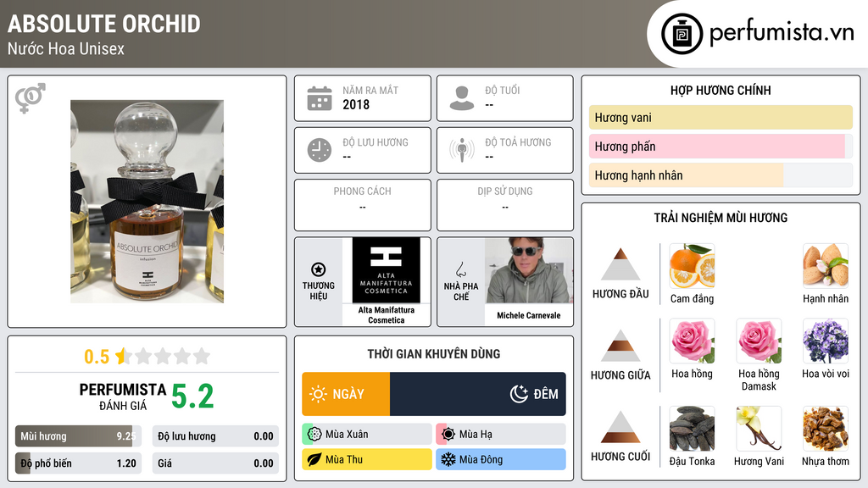Choose the Mùa Thu season bar
This screenshot has width=868, height=488.
coord(367,459)
